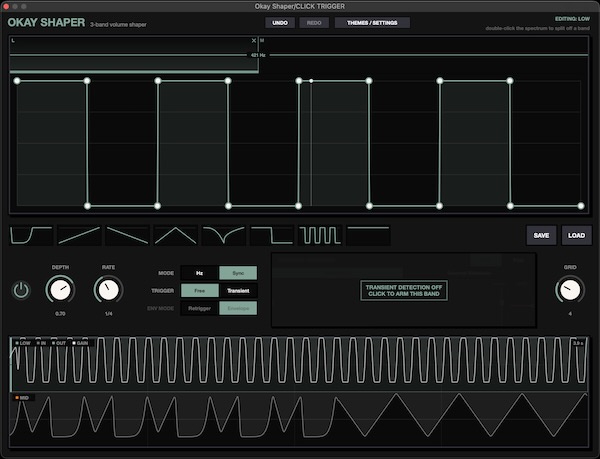Toggle the IN scope display indicator

[x=41, y=343]
